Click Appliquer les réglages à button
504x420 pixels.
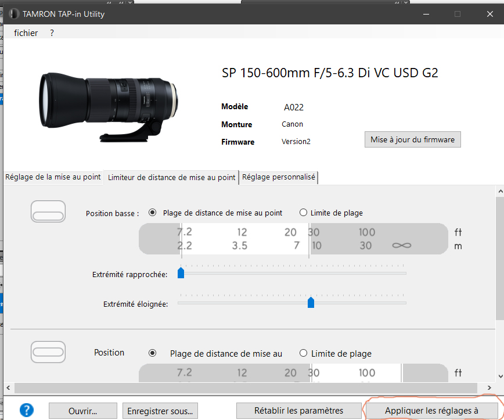coord(431,410)
